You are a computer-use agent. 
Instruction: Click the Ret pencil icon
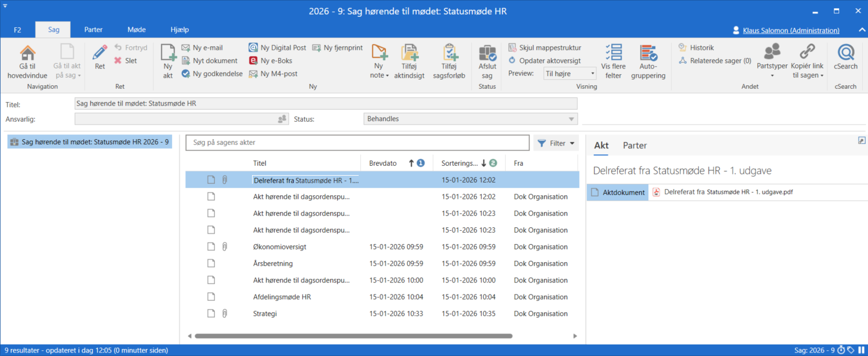click(x=100, y=54)
